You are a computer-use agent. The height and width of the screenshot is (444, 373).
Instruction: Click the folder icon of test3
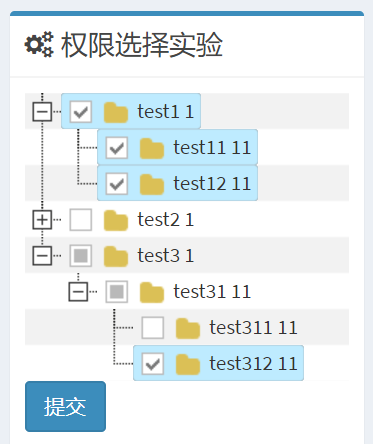point(116,256)
